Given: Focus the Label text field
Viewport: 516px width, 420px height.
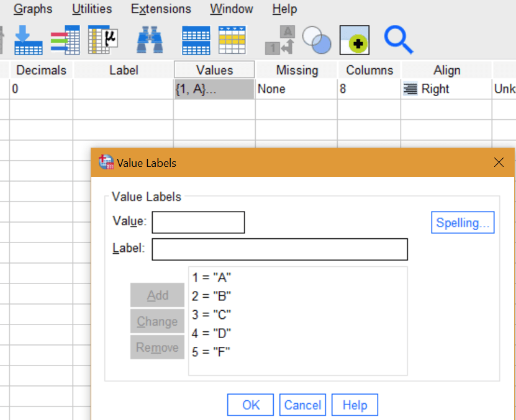Looking at the screenshot, I should pos(279,249).
